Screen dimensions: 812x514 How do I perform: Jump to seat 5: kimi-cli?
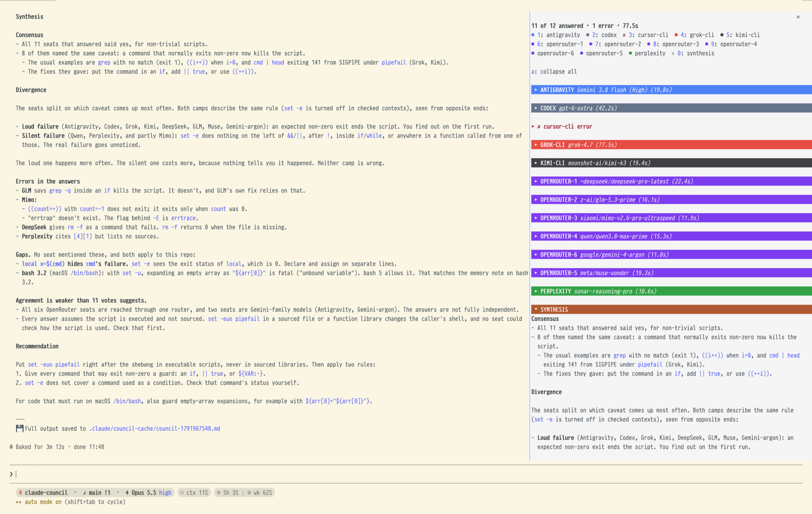[x=740, y=35]
